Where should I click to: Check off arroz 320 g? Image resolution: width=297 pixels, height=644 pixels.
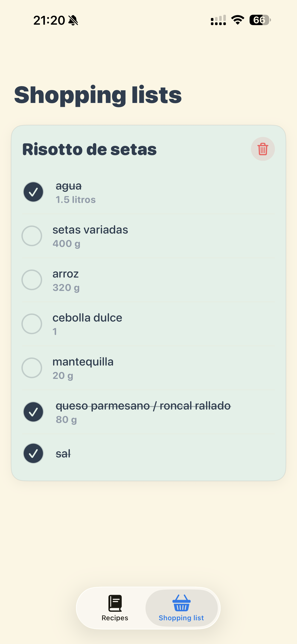[32, 280]
